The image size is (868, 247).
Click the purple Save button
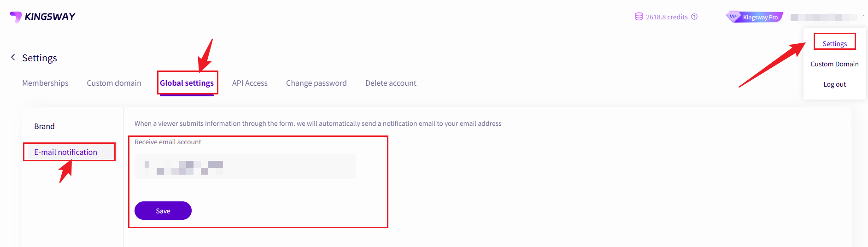pos(163,211)
